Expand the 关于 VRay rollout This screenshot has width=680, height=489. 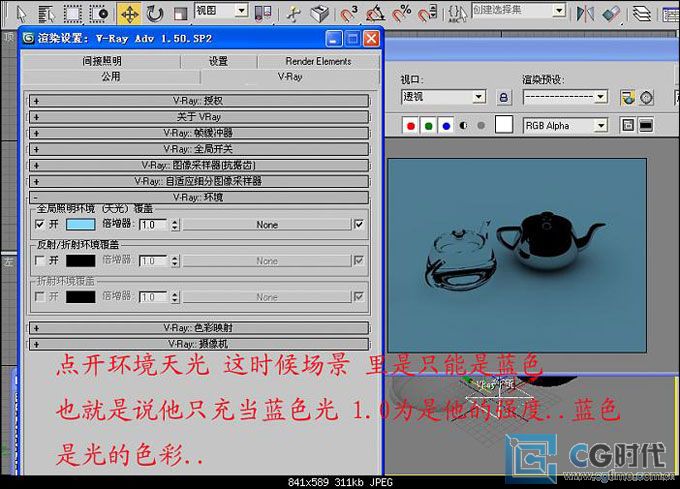tap(199, 117)
